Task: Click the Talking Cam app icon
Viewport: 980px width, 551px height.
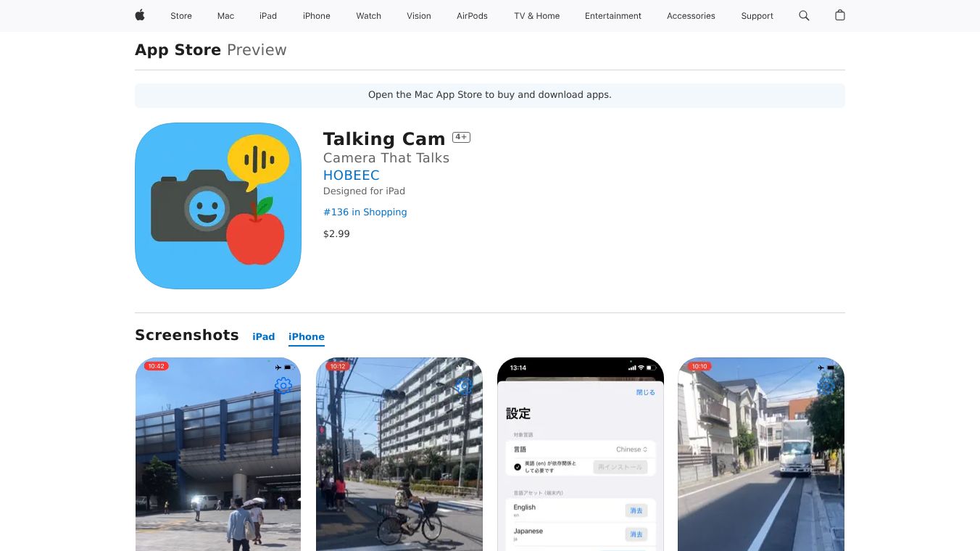Action: pos(218,206)
